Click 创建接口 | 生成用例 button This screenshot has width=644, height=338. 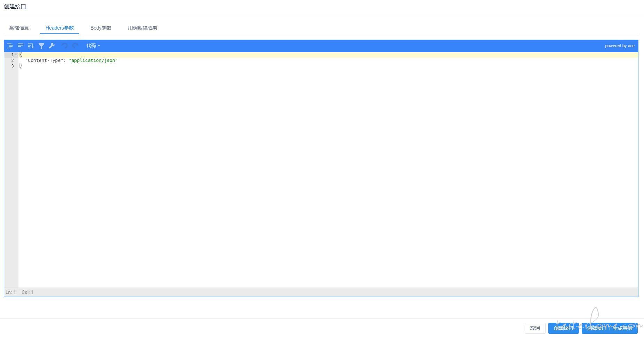click(x=610, y=328)
